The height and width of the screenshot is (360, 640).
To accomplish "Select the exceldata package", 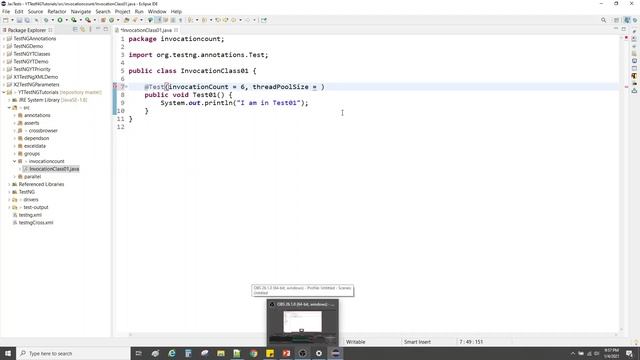I will (35, 146).
